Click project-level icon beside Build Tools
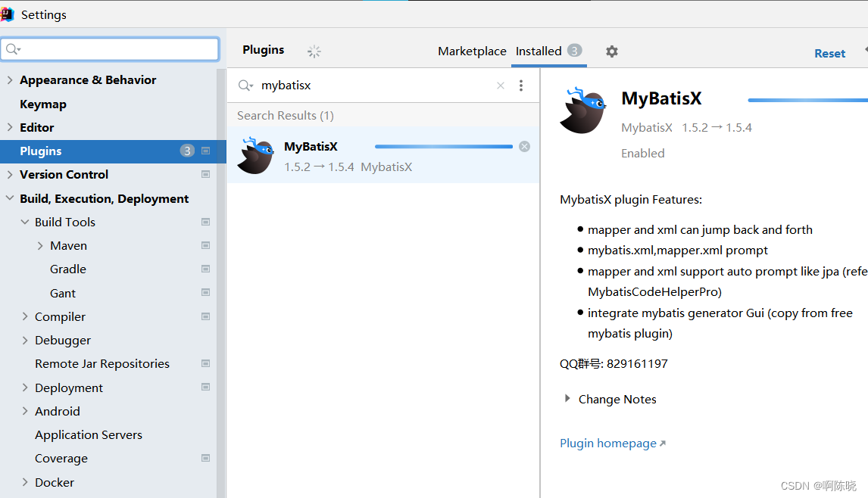Viewport: 868px width, 498px height. (205, 222)
